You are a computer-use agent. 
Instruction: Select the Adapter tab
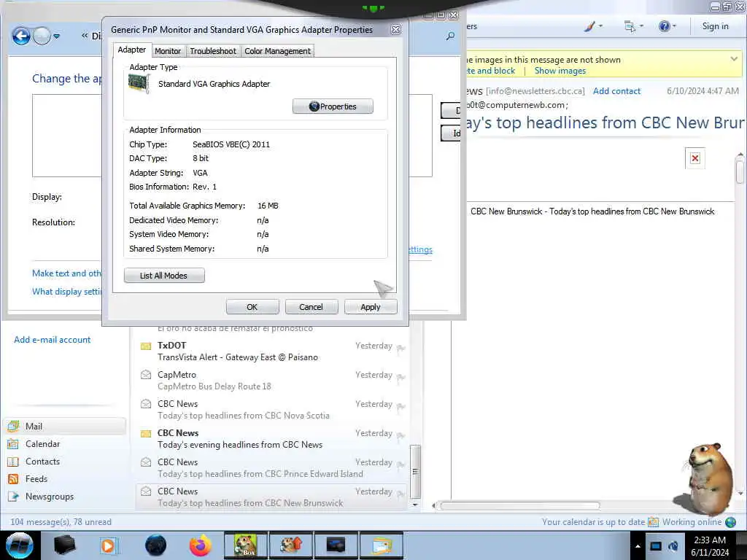tap(132, 50)
